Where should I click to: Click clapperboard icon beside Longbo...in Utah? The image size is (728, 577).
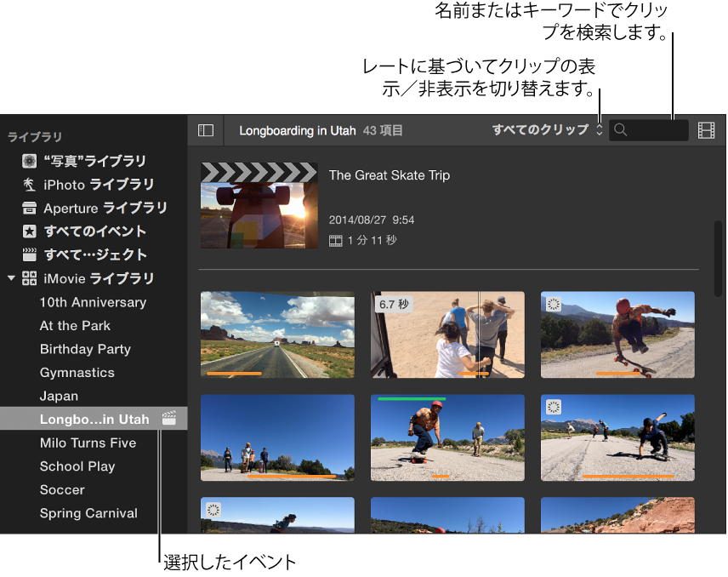(169, 418)
